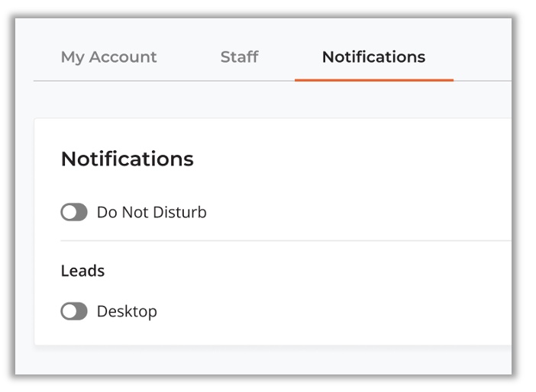
Task: Click the Do Not Disturb label text
Action: pyautogui.click(x=151, y=213)
